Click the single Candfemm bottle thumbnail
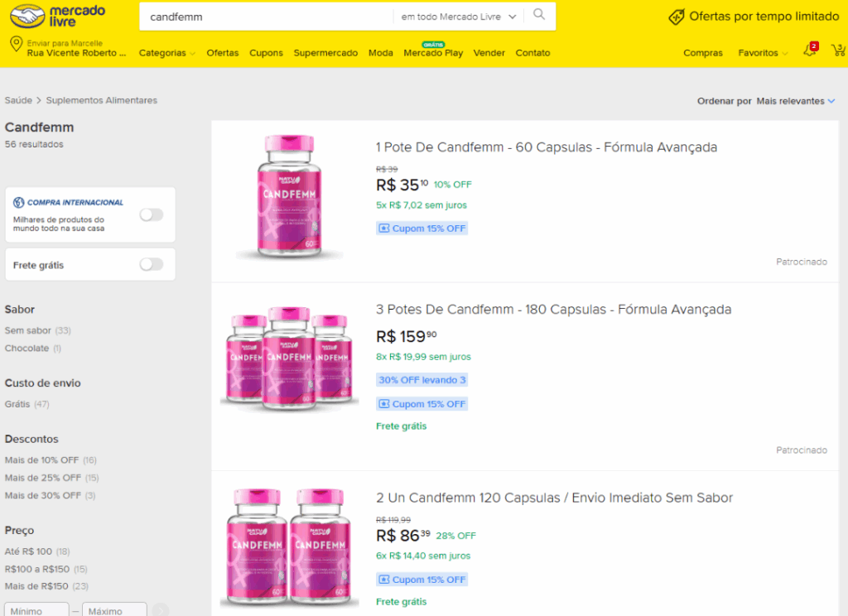This screenshot has width=848, height=616. click(x=289, y=197)
